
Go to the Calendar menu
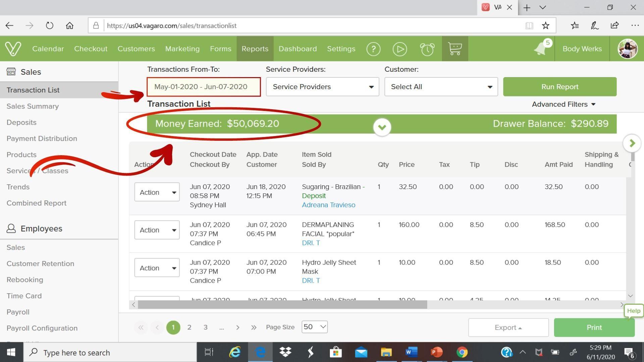(x=48, y=49)
